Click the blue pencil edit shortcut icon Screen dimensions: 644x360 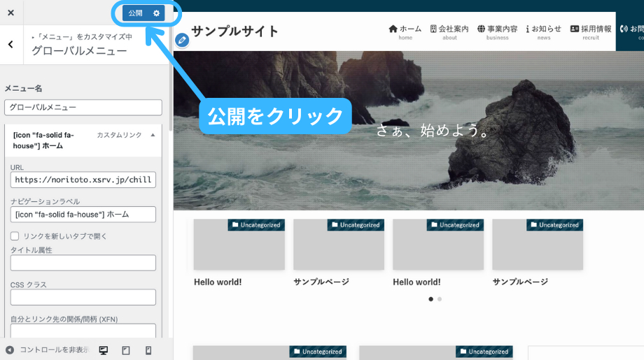[x=182, y=41]
